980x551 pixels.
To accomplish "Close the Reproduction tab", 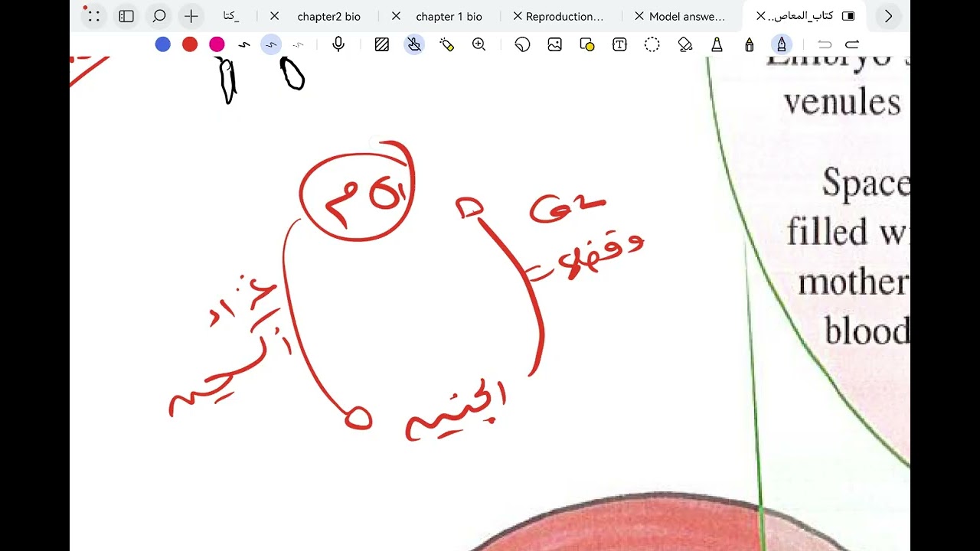I will [x=518, y=16].
